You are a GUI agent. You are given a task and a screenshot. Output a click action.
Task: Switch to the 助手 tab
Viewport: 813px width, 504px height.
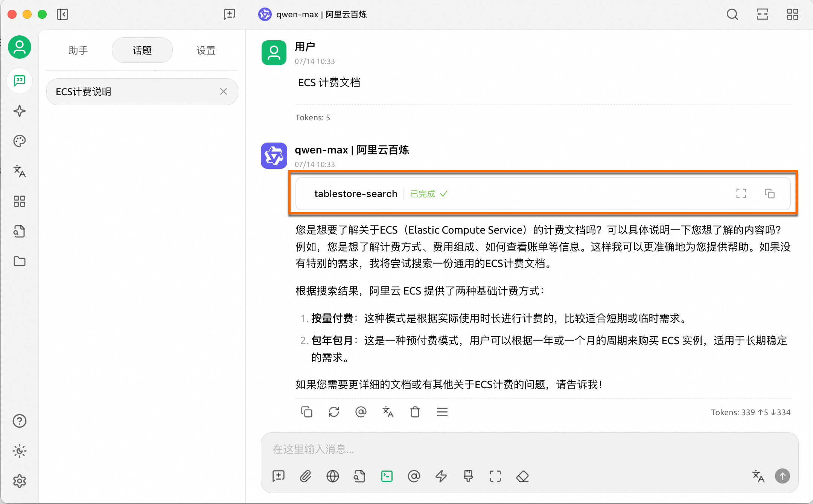coord(78,50)
